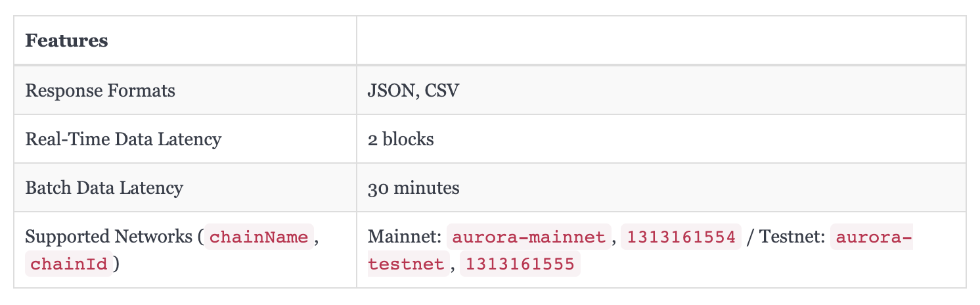Screen dimensions: 980x305
Task: Select the 1313161554 chain ID code
Action: (x=680, y=237)
